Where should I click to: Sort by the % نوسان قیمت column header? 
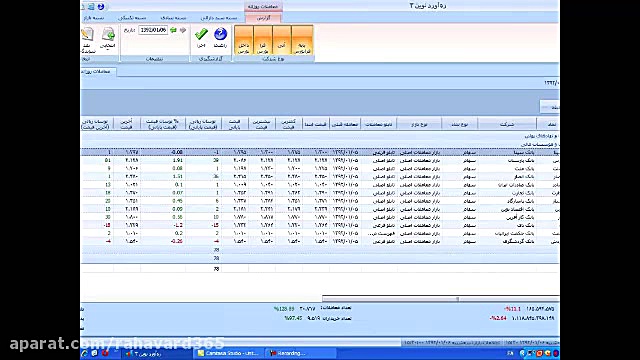pos(162,124)
